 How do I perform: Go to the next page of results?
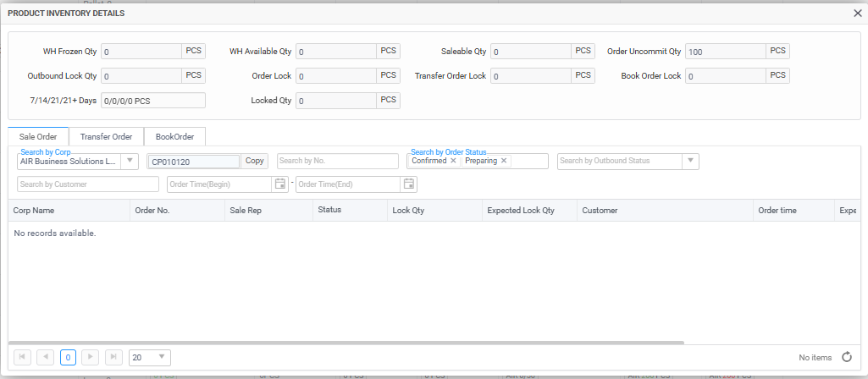(91, 357)
